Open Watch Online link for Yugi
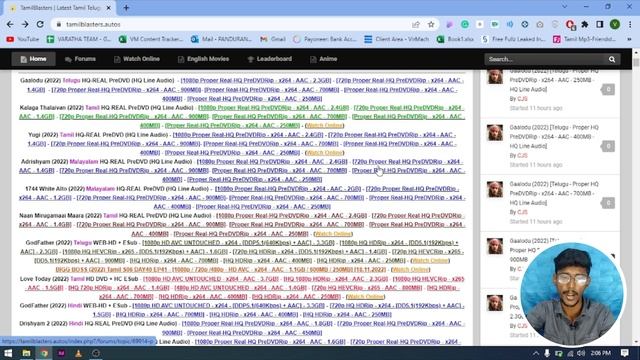640x360 pixels. pos(324,153)
